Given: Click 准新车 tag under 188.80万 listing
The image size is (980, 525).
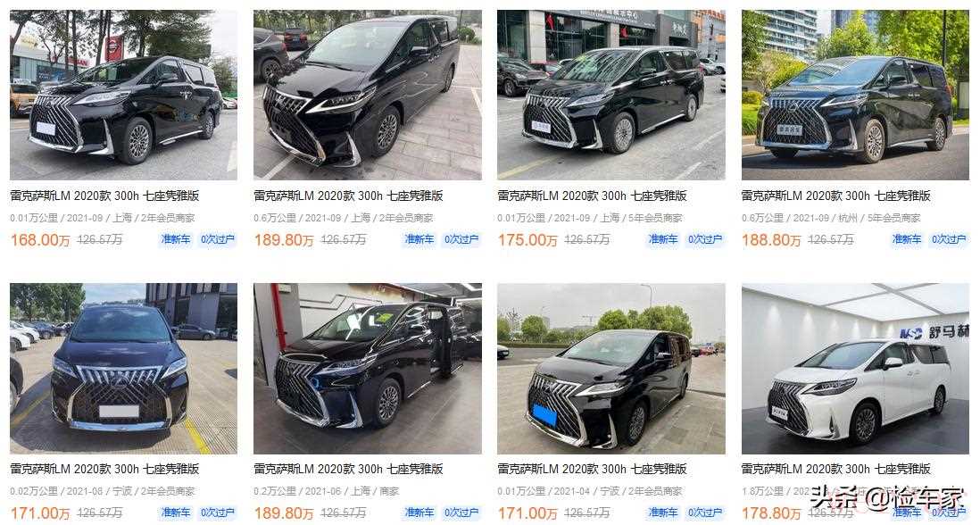Looking at the screenshot, I should click(x=907, y=239).
